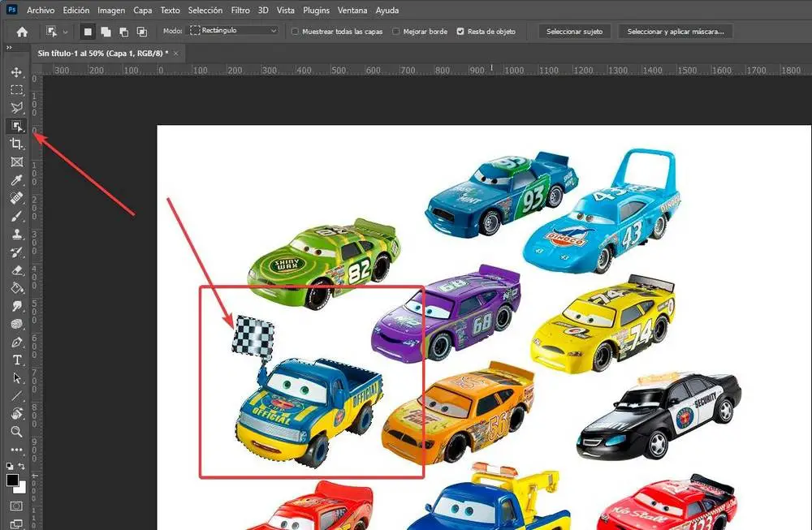Select the Move tool
The height and width of the screenshot is (530, 812).
(16, 72)
